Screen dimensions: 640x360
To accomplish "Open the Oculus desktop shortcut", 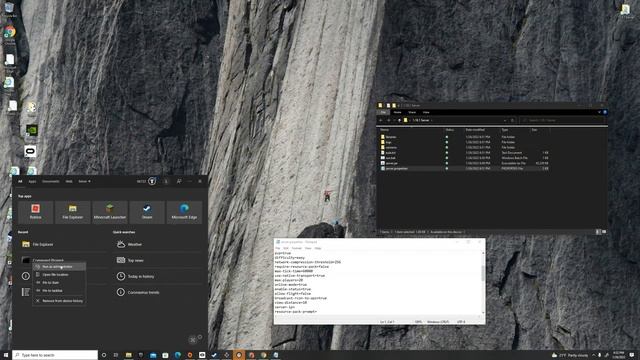I will (x=30, y=151).
